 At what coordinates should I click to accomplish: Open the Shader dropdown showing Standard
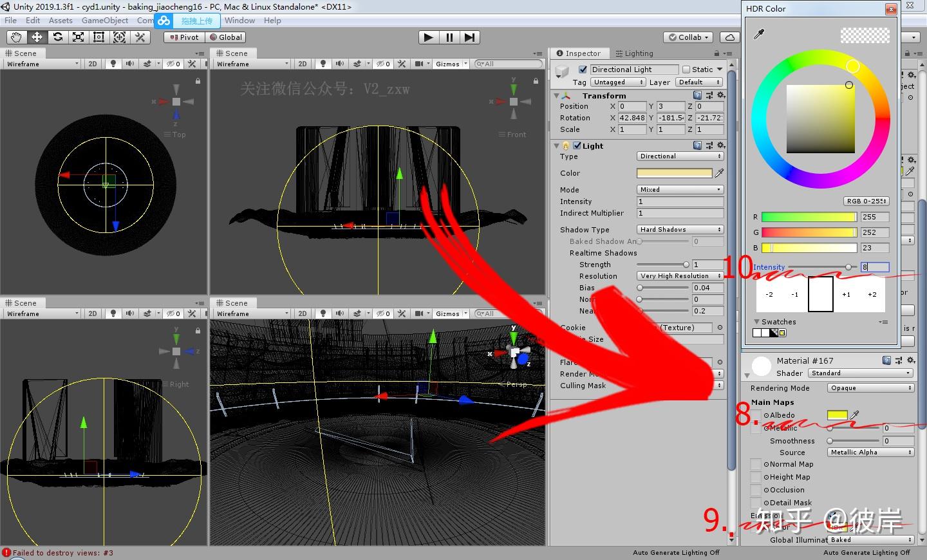pos(861,373)
